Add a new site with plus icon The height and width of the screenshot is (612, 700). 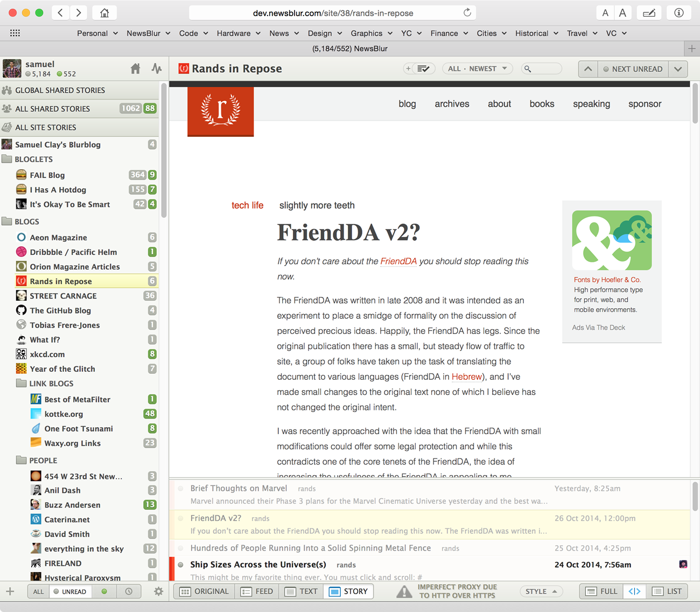10,591
